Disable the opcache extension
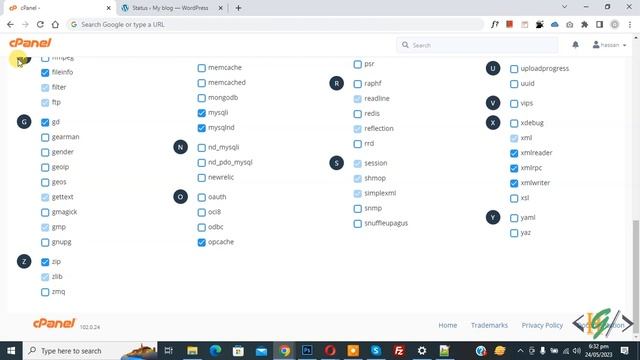 click(202, 242)
